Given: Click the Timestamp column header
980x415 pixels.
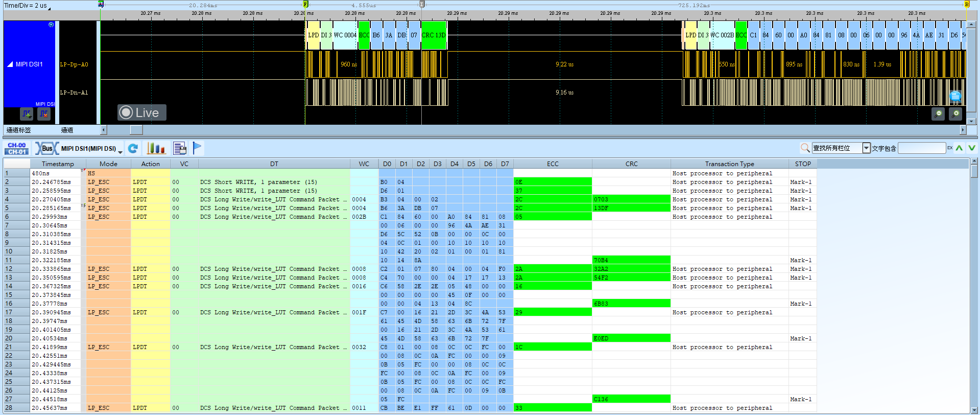Looking at the screenshot, I should coord(58,164).
